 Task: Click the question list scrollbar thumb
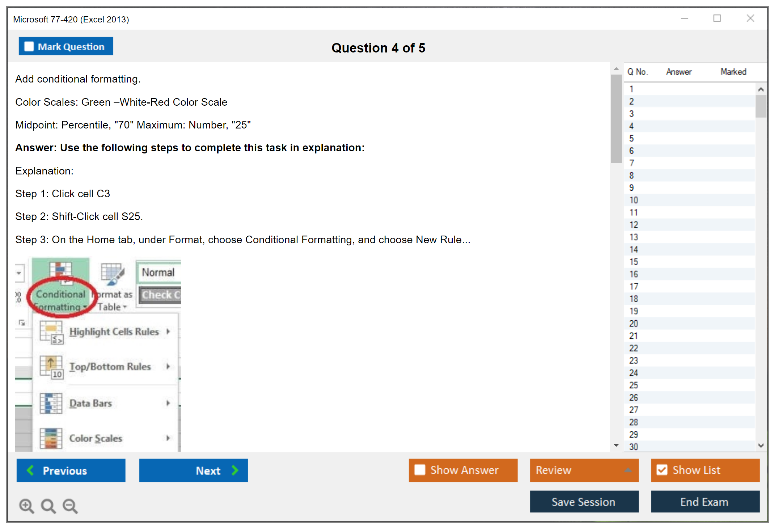pyautogui.click(x=760, y=106)
